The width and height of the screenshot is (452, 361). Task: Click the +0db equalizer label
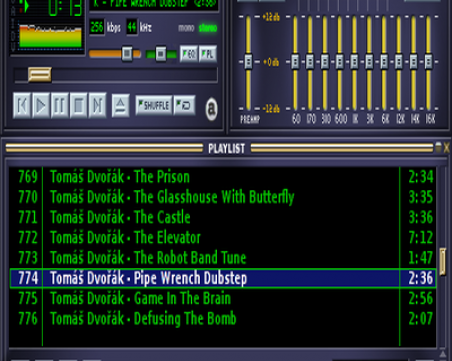271,62
